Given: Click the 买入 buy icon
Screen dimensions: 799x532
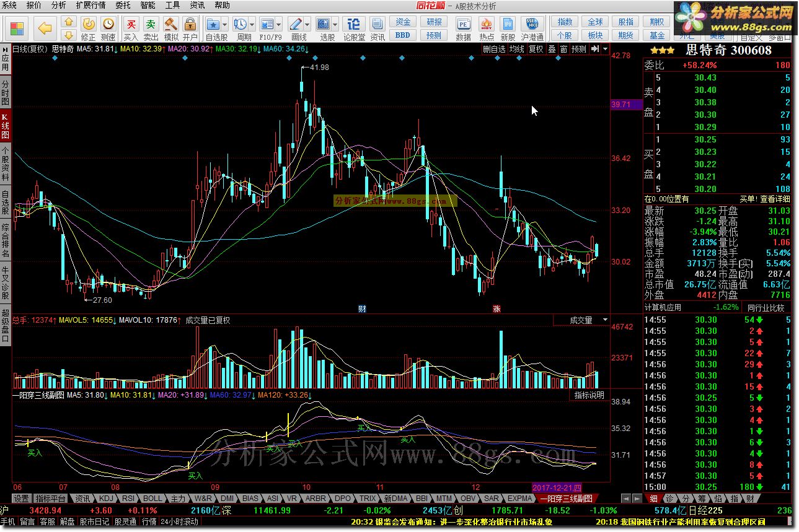Looking at the screenshot, I should 131,28.
